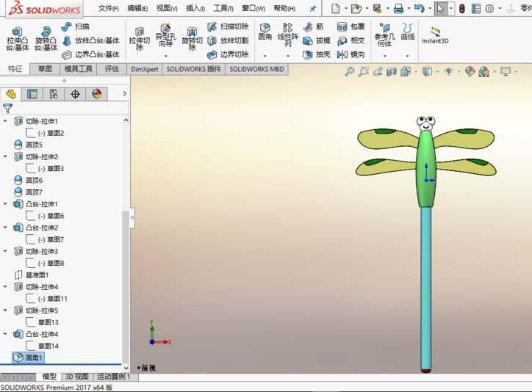Collapse the 凸台-拉伸1 feature

5,204
